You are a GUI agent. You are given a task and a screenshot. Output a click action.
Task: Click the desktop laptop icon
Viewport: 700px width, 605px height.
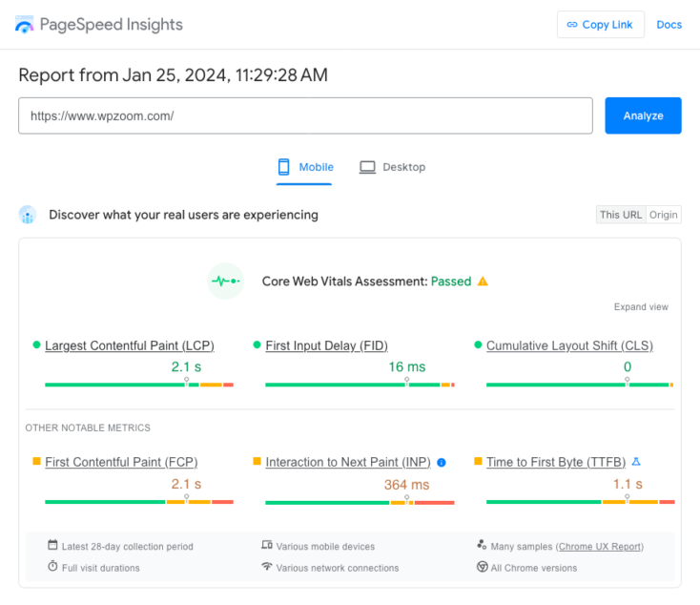[x=367, y=167]
